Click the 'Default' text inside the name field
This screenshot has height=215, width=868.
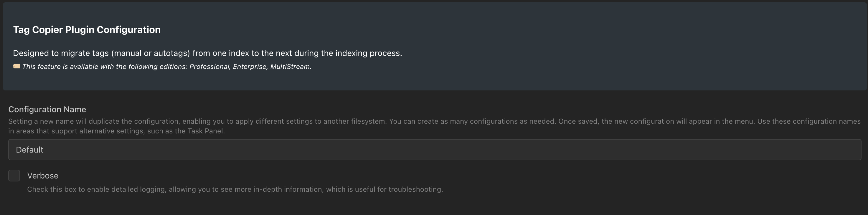pos(30,150)
